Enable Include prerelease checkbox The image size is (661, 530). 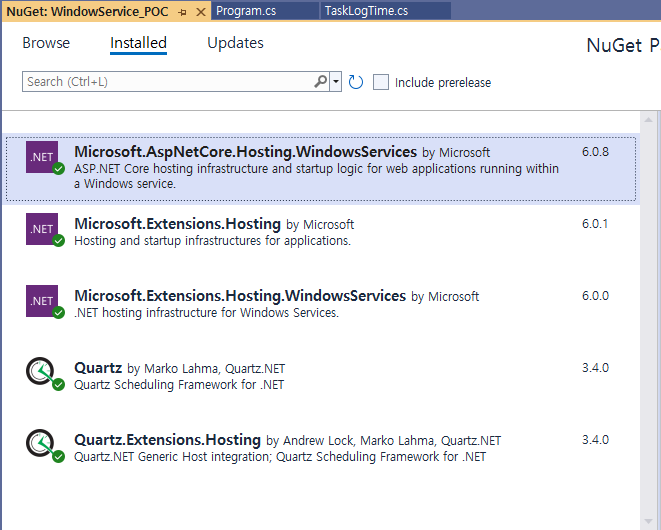click(x=381, y=82)
